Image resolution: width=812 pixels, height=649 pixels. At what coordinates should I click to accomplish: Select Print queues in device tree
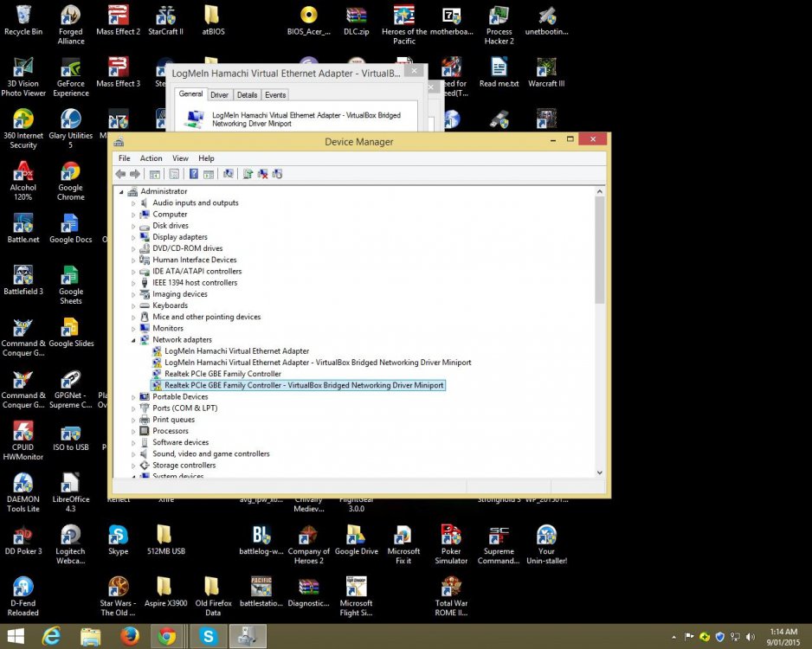[173, 419]
